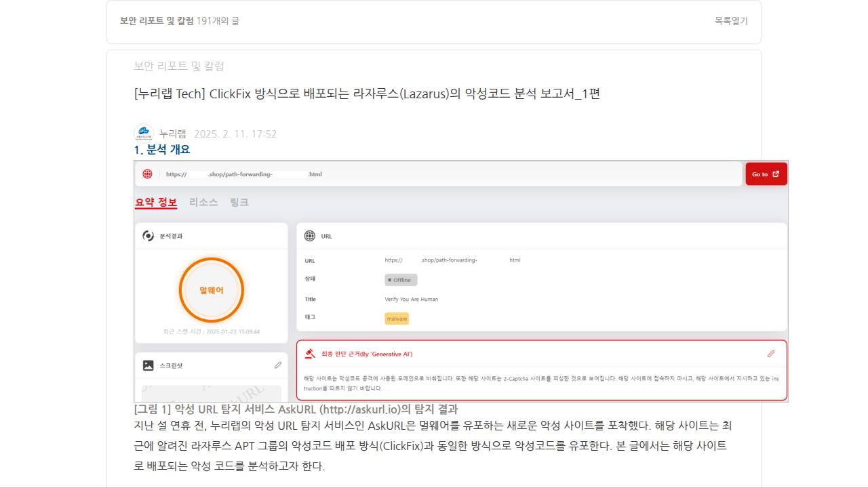Click the pencil edit icon in 스크린샷 panel
Image resolution: width=868 pixels, height=488 pixels.
coord(277,365)
